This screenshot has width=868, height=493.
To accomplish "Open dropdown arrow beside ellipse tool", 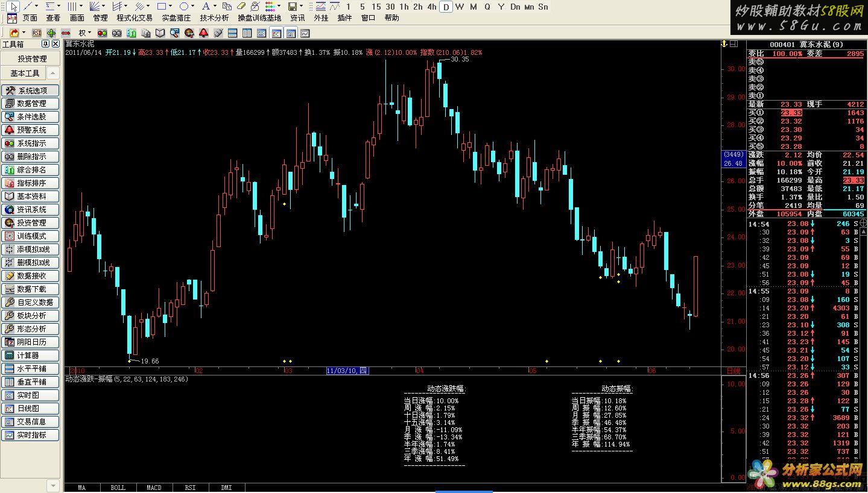I will point(192,7).
